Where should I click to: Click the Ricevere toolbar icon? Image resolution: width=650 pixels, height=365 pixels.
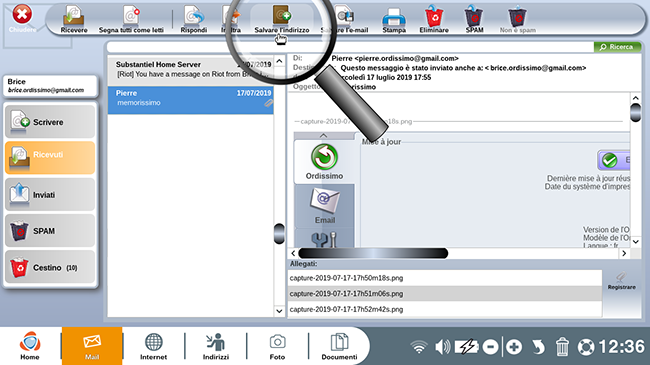74,19
